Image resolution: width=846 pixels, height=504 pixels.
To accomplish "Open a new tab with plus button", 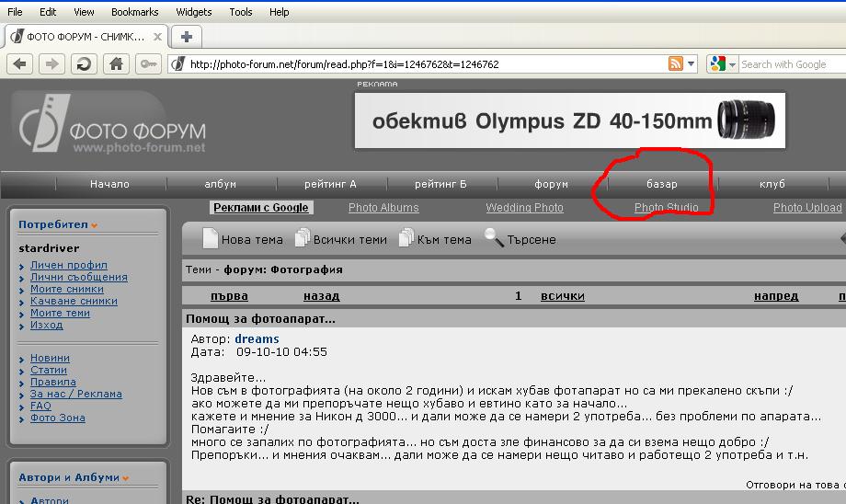I will [x=187, y=37].
